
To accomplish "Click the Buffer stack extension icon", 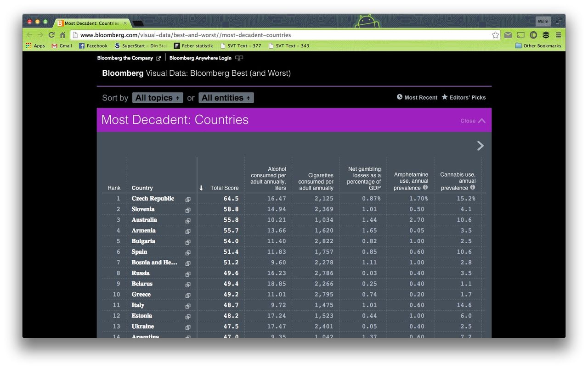I will [546, 35].
